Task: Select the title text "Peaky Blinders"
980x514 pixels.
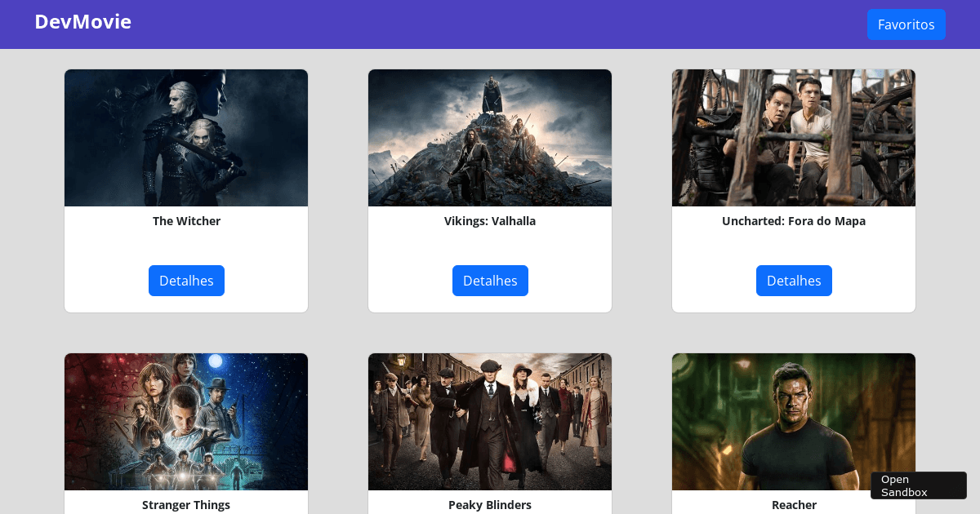Action: pos(490,505)
